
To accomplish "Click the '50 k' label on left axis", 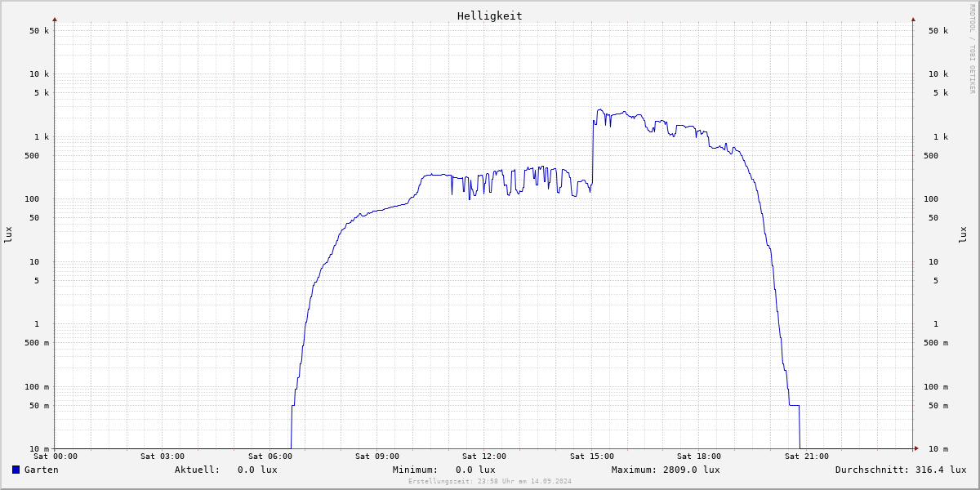I will 39,31.
